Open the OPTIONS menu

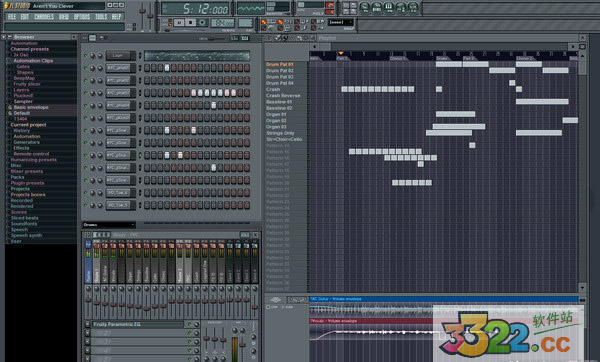(x=82, y=16)
